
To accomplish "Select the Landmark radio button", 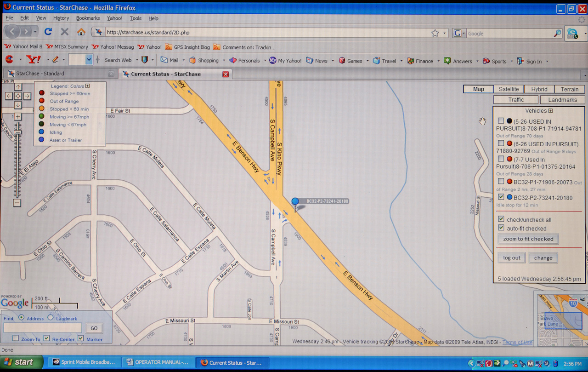I will coord(51,318).
